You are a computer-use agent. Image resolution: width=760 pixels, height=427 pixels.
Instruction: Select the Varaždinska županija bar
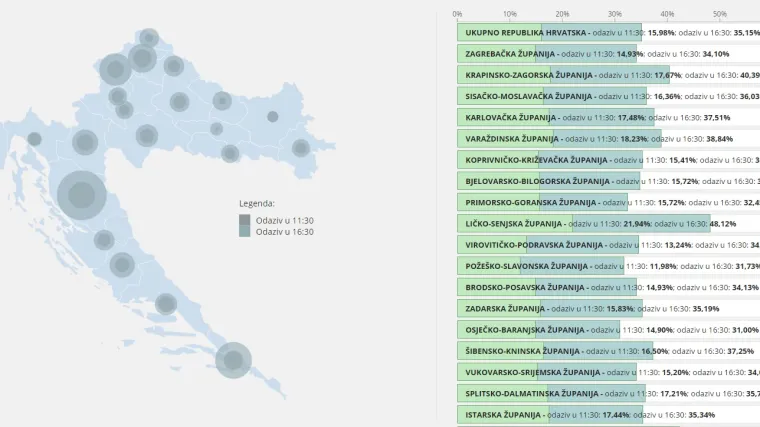tap(559, 139)
